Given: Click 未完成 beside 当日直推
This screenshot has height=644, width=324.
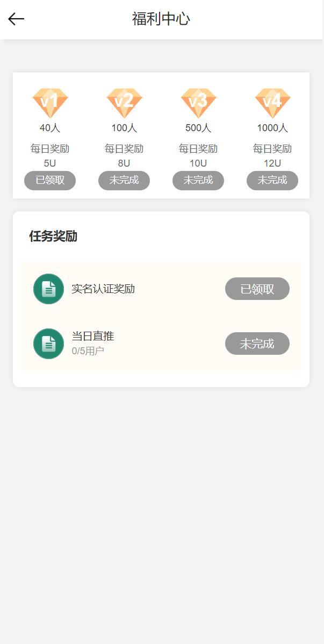Looking at the screenshot, I should (x=257, y=344).
